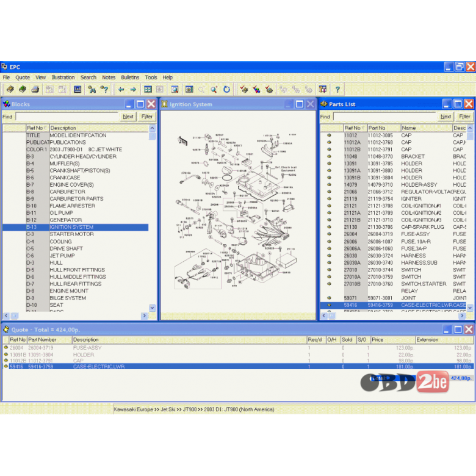Click the red checkmark colorful parts icon
The image size is (476, 476).
tap(256, 89)
